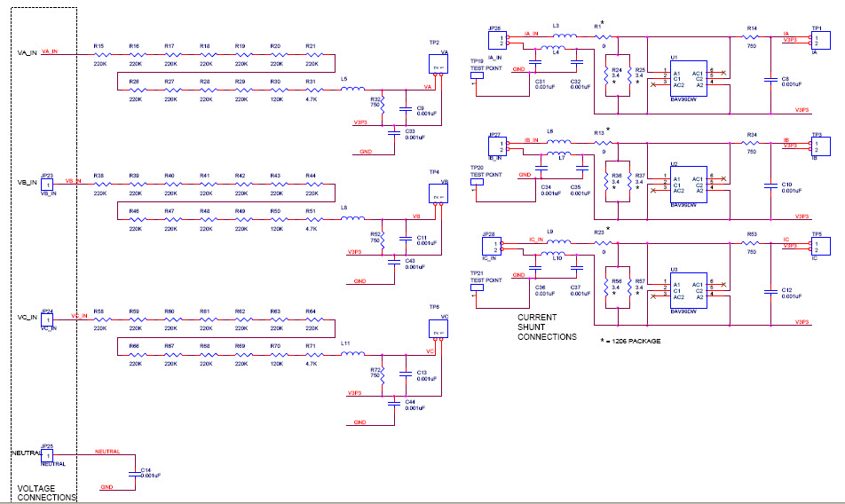Click resistor R14 750 ohm
The width and height of the screenshot is (845, 504).
pos(752,38)
